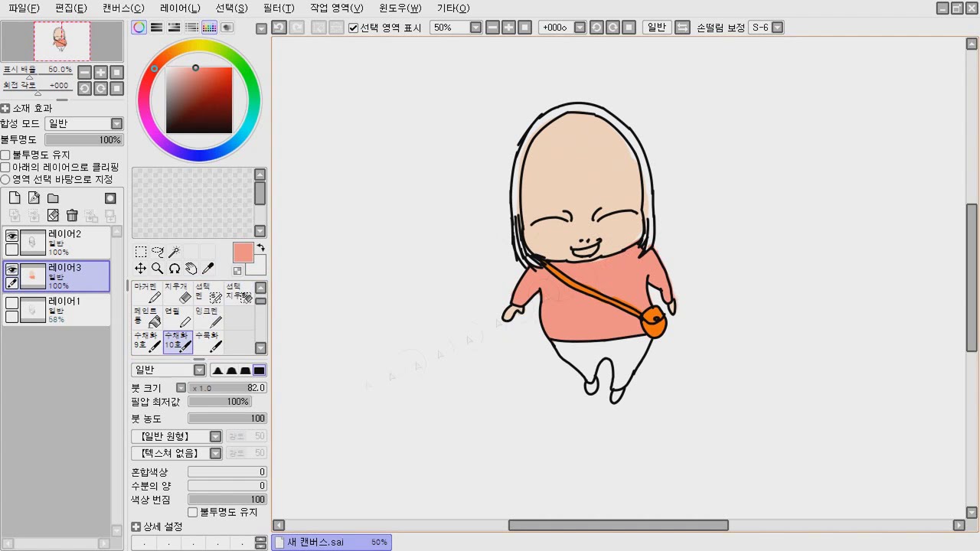Image resolution: width=980 pixels, height=551 pixels.
Task: Open the 필터(T) menu
Action: pos(278,8)
